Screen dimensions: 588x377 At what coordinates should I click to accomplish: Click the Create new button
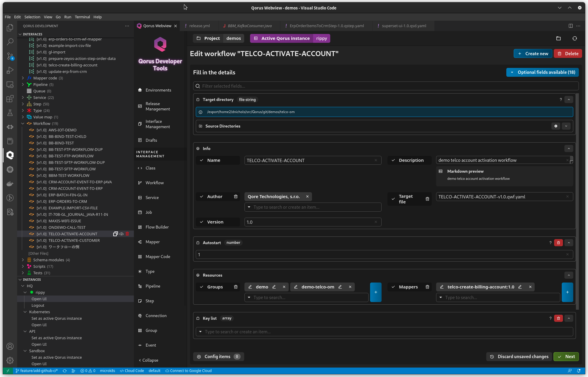(x=533, y=53)
